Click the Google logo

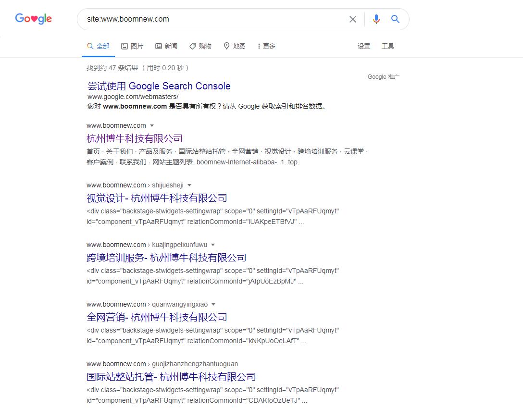coord(33,19)
